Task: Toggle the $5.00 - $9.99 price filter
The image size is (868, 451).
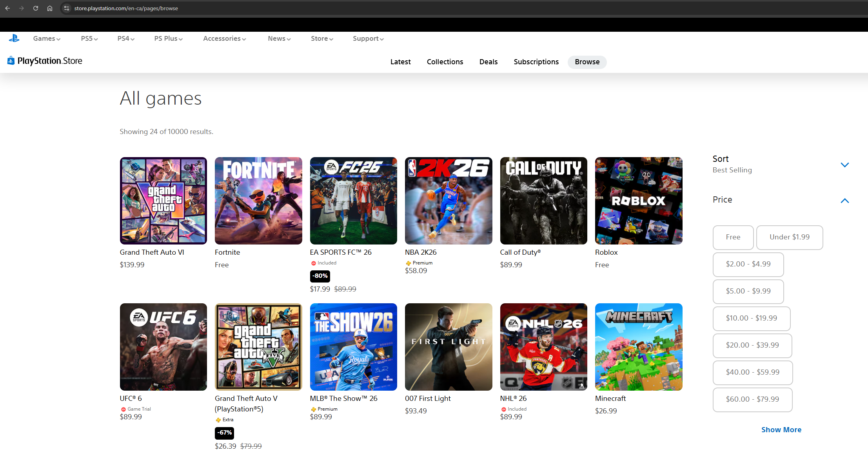Action: pos(748,291)
